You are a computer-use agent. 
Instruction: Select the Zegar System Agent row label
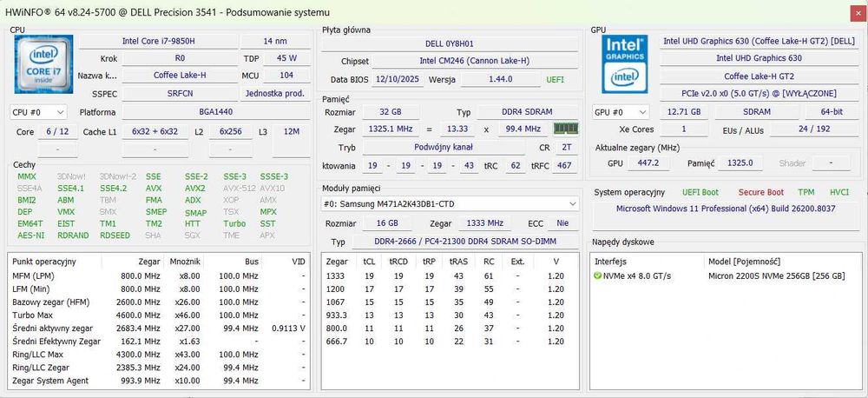[50, 381]
